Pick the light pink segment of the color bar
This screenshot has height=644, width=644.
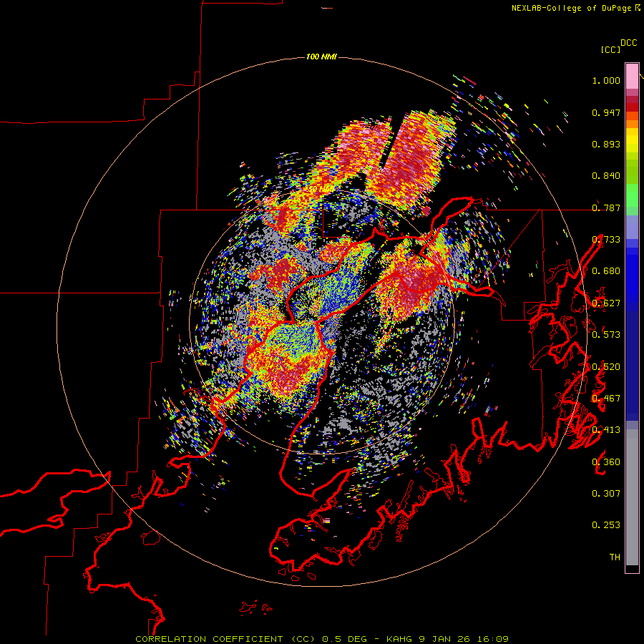click(x=632, y=76)
